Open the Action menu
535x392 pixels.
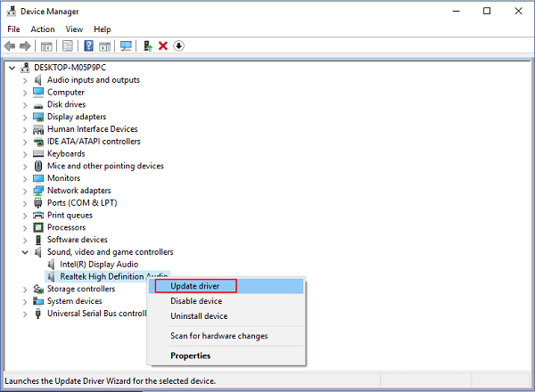coord(43,29)
